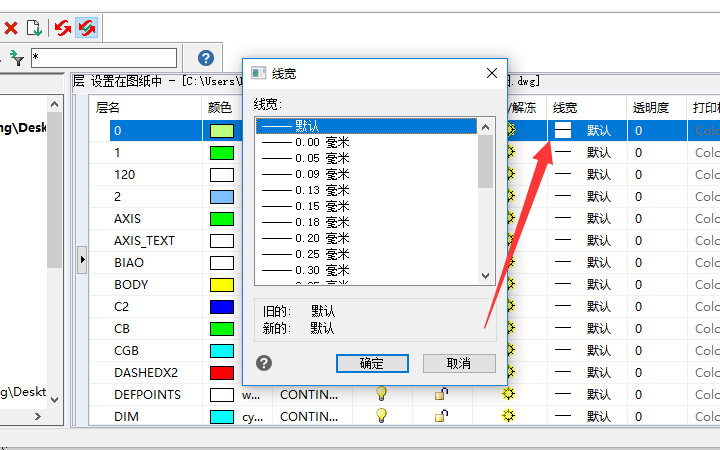Open green color swatch of layer 1

point(222,152)
